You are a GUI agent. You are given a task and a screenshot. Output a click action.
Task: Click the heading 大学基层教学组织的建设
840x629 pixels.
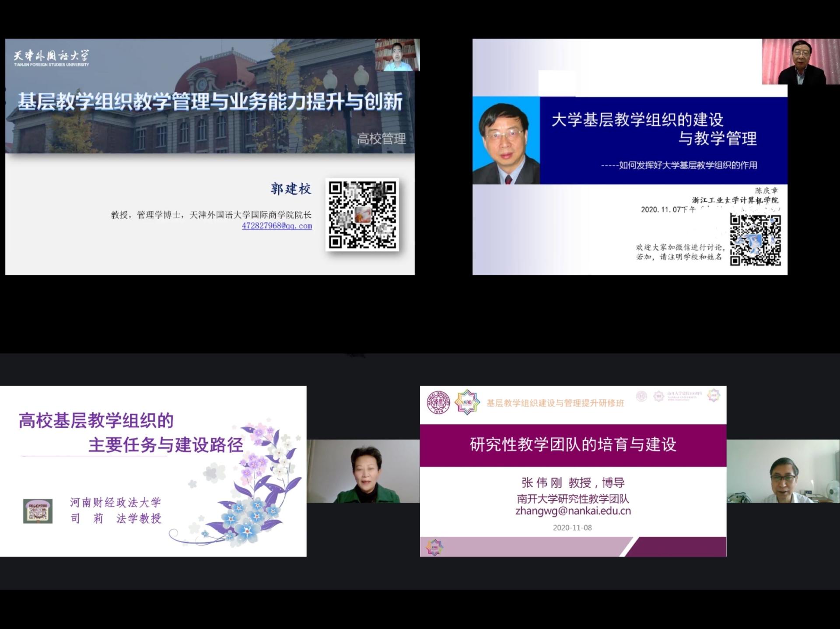[637, 120]
